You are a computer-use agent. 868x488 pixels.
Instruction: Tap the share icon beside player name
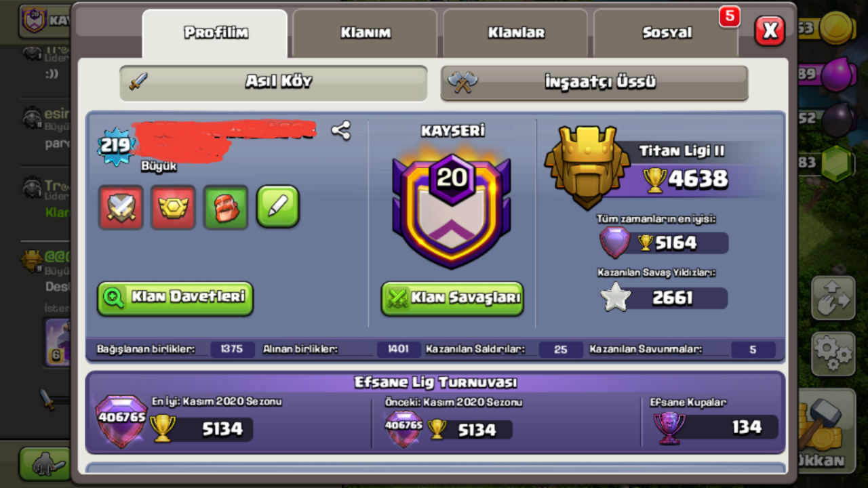341,130
